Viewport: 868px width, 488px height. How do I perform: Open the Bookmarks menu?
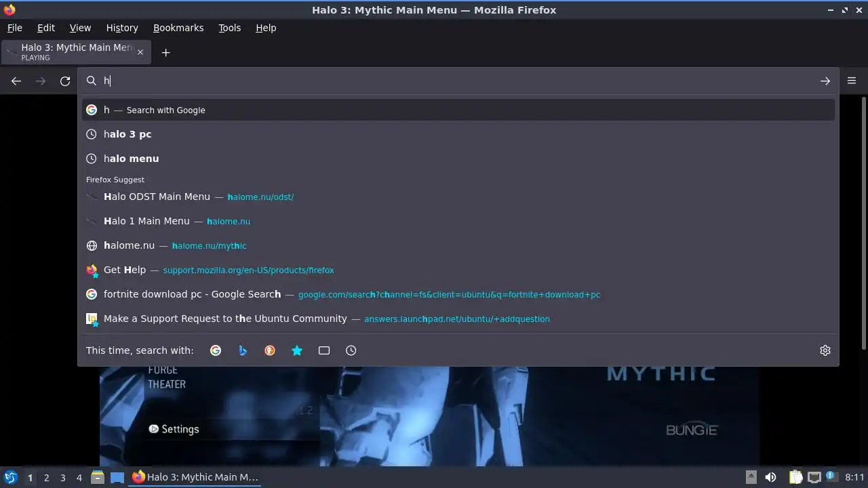click(x=178, y=28)
